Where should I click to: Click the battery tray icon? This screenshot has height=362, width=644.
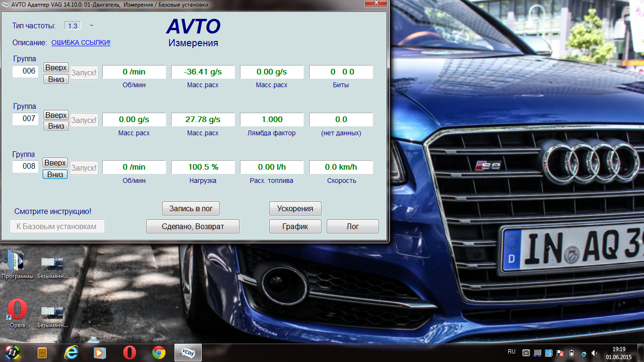click(x=572, y=353)
